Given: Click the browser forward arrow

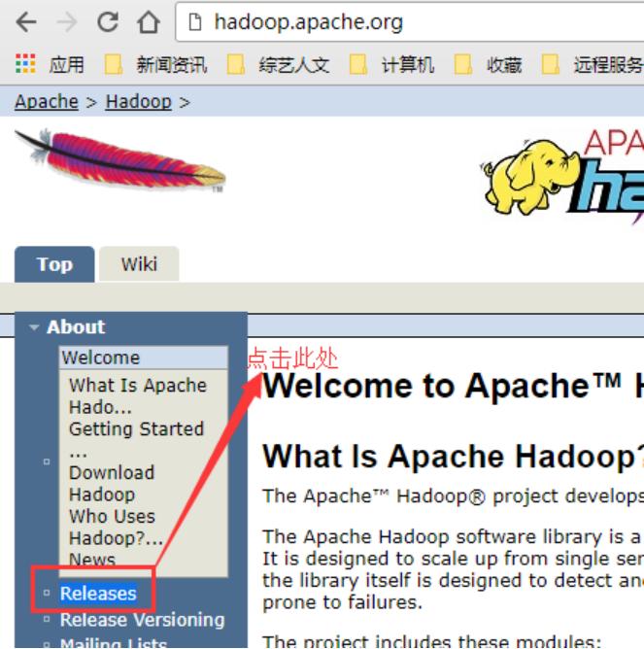Looking at the screenshot, I should pyautogui.click(x=67, y=22).
